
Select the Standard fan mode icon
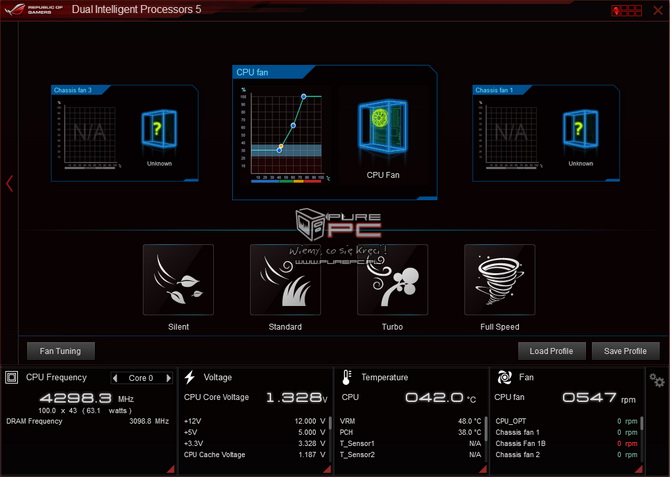(x=285, y=280)
